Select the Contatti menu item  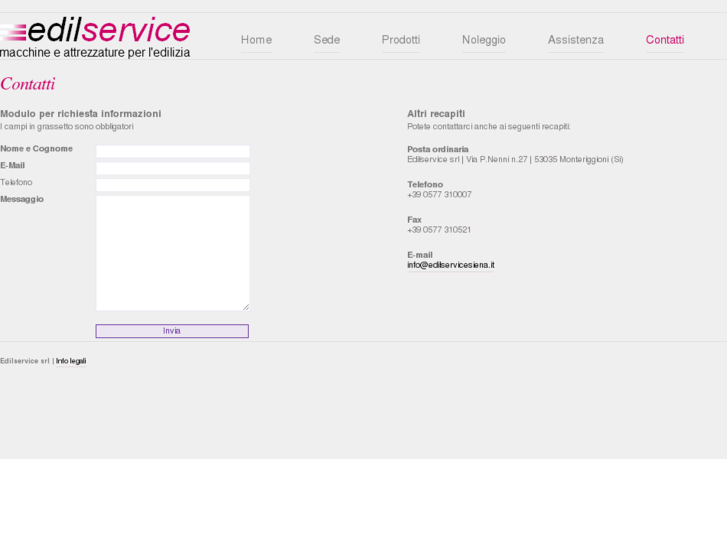665,40
